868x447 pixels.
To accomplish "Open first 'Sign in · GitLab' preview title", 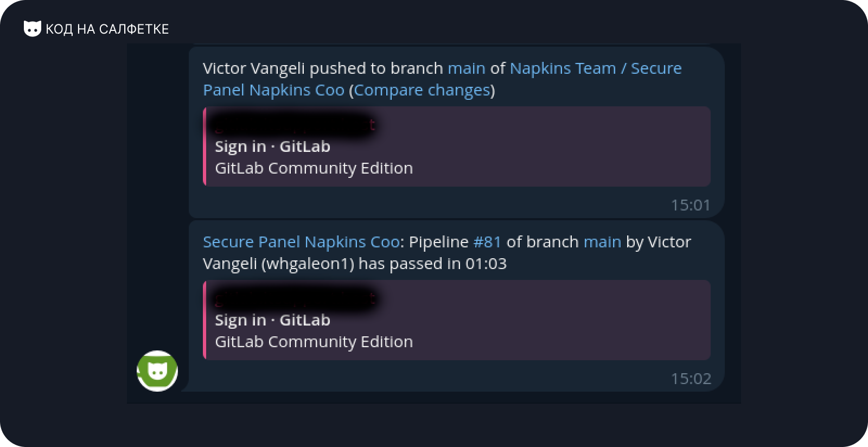I will (272, 146).
